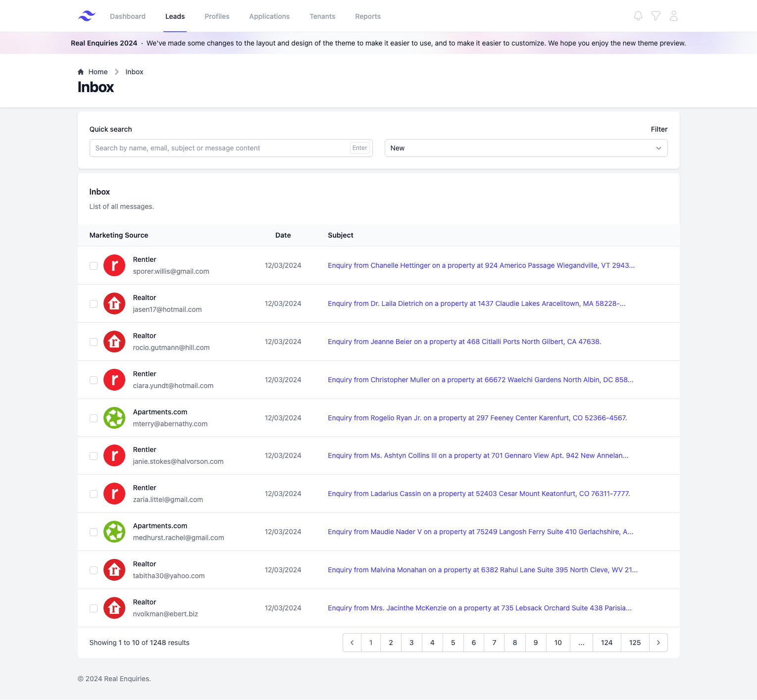Go to previous page using left chevron
The image size is (757, 700).
352,643
